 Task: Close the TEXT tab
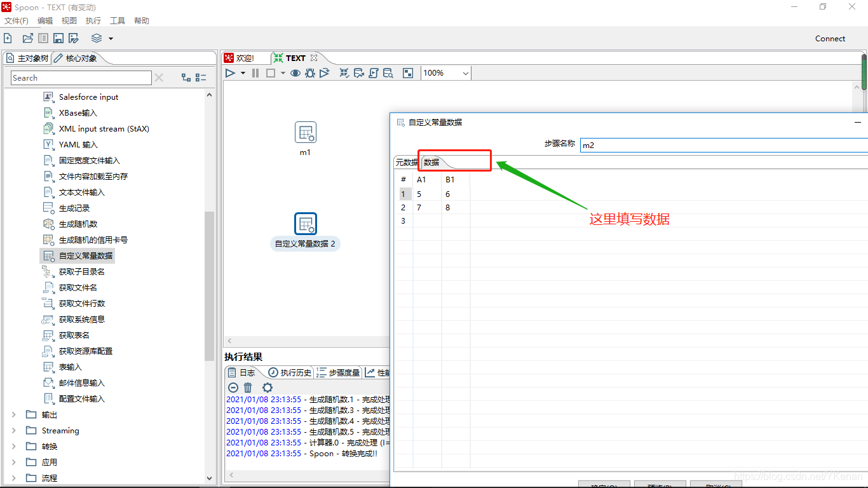(314, 58)
